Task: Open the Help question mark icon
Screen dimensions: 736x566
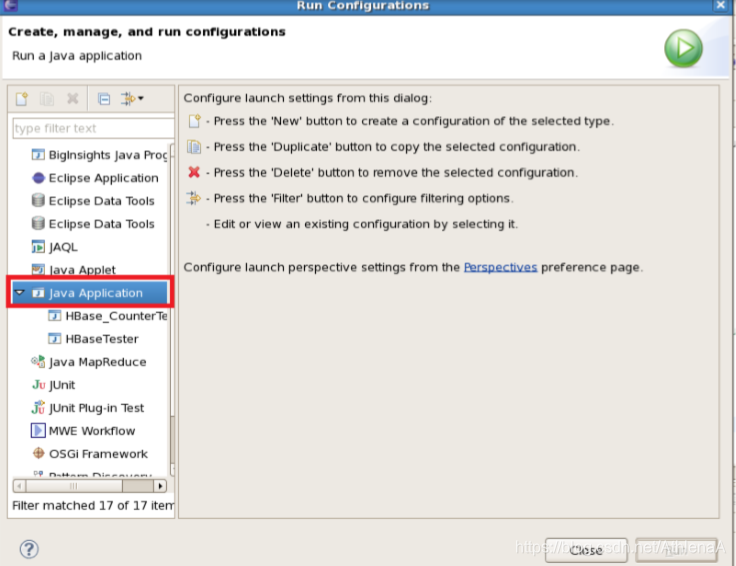Action: 29,549
